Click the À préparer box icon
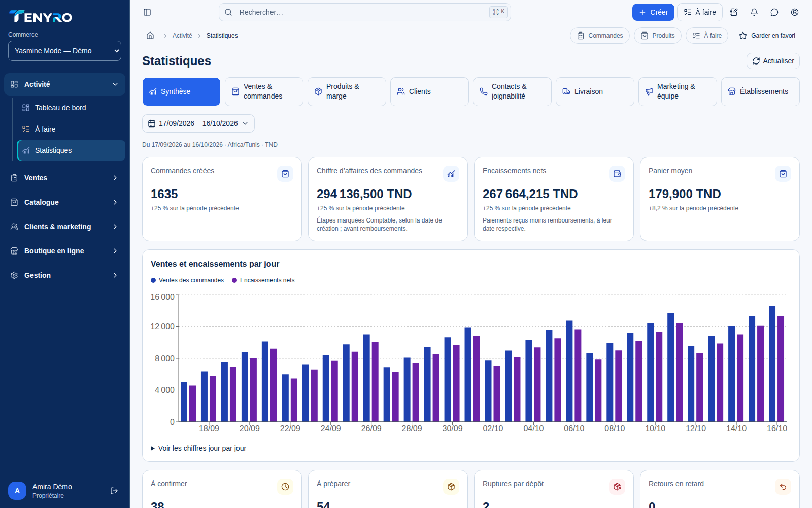This screenshot has height=508, width=812. pos(451,487)
